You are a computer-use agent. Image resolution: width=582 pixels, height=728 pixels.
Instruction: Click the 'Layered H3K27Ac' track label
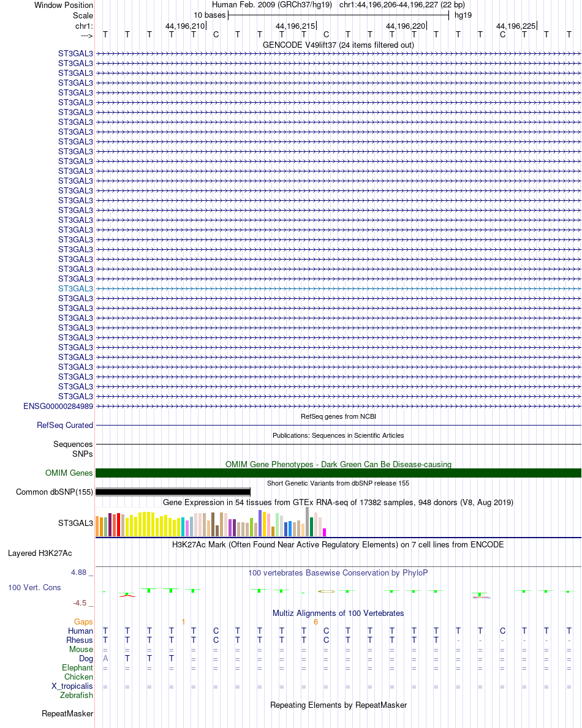click(x=40, y=554)
